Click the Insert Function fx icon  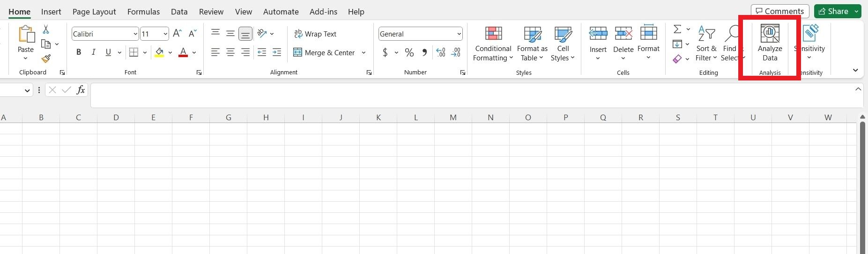pos(81,90)
